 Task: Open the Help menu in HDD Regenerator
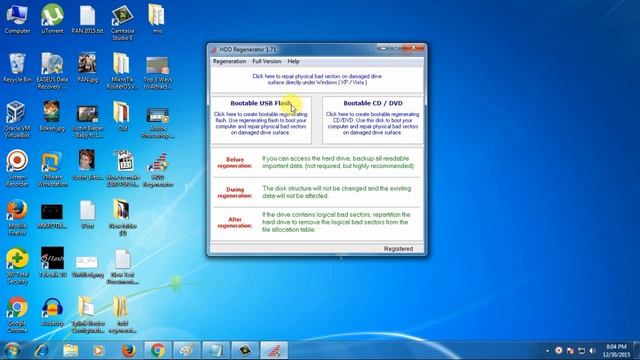click(293, 61)
